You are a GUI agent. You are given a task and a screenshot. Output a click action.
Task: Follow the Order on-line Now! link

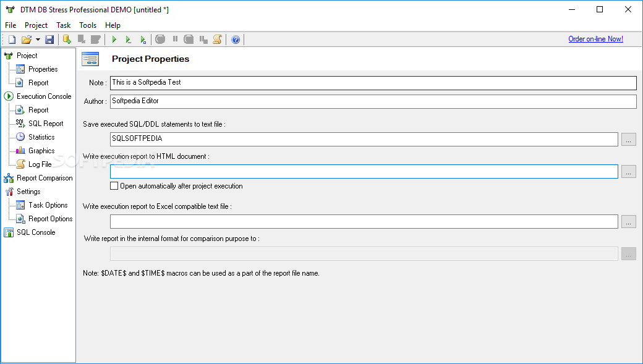(596, 39)
